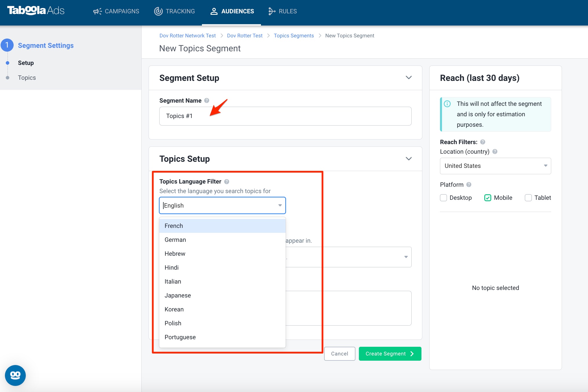Open the Topics Segments breadcrumb link
This screenshot has height=392, width=588.
tap(294, 36)
